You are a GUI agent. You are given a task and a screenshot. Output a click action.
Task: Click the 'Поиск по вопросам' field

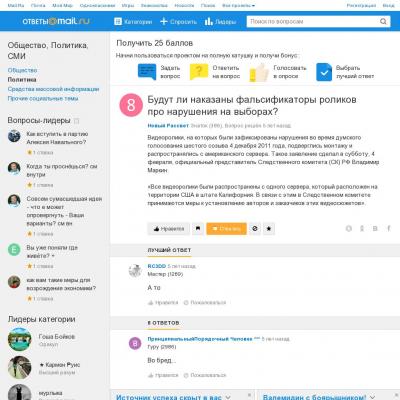313,22
